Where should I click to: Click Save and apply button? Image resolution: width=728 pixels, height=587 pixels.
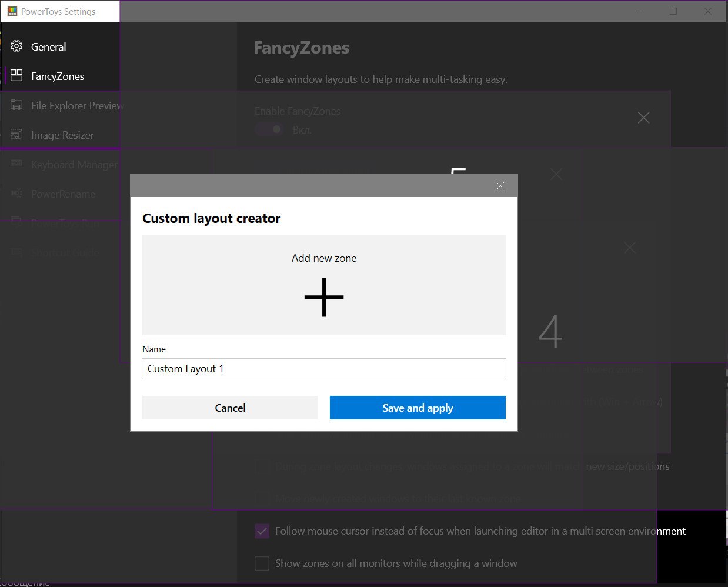click(418, 408)
